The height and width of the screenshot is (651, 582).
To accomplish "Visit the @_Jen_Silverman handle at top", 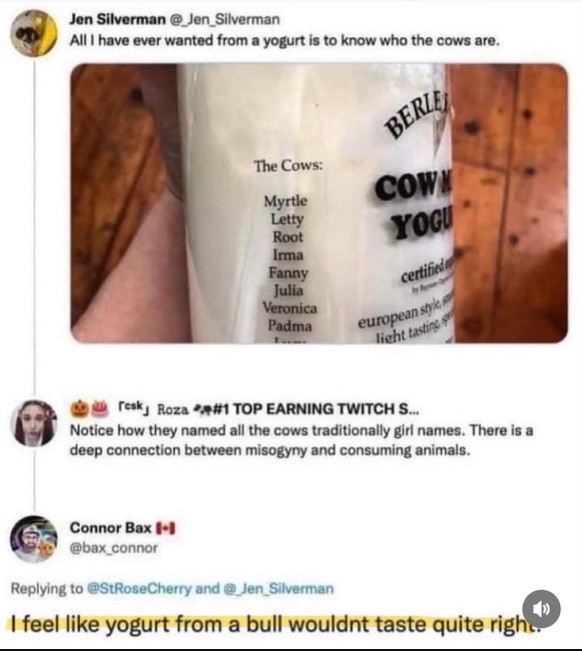I will (225, 19).
